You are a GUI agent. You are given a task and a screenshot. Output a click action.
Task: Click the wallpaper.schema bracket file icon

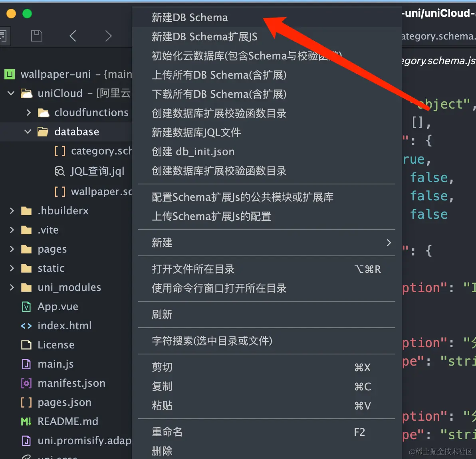59,192
